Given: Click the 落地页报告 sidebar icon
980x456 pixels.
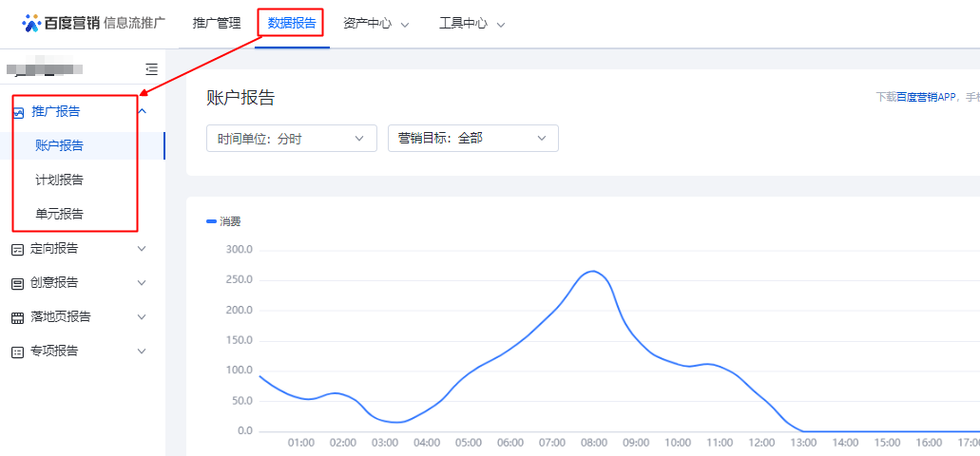Looking at the screenshot, I should 17,317.
